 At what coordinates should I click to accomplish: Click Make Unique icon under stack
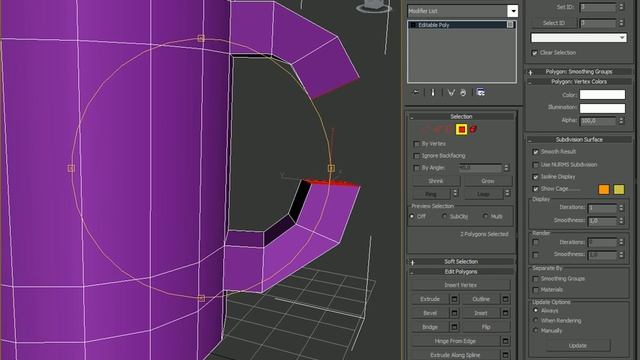click(x=451, y=93)
